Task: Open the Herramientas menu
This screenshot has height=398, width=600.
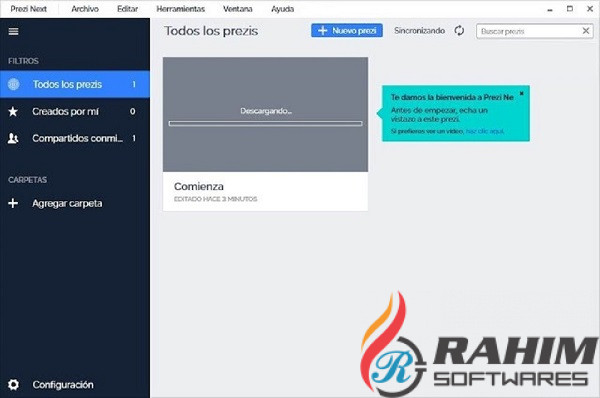Action: pos(181,9)
